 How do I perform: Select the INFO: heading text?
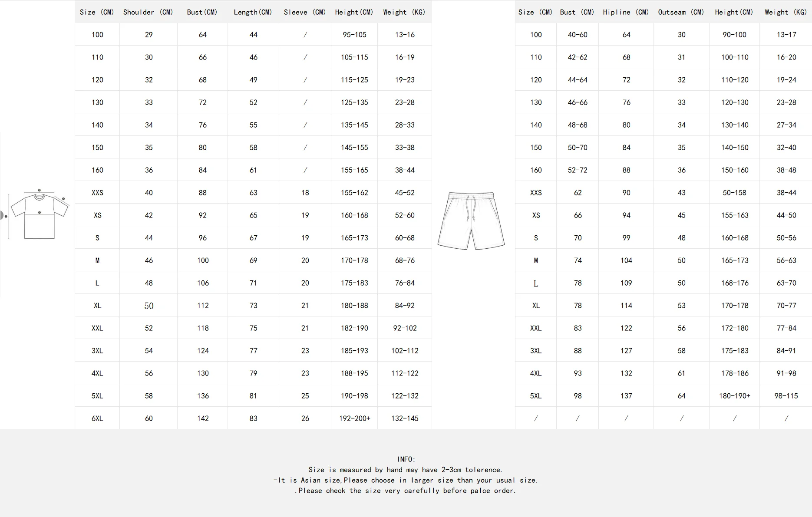coord(406,459)
